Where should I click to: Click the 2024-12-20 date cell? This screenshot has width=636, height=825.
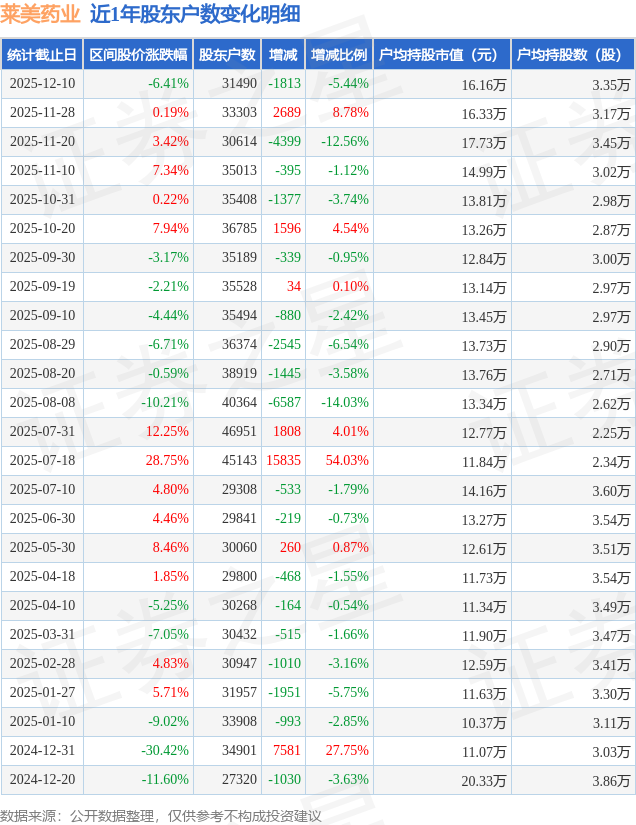click(x=42, y=780)
